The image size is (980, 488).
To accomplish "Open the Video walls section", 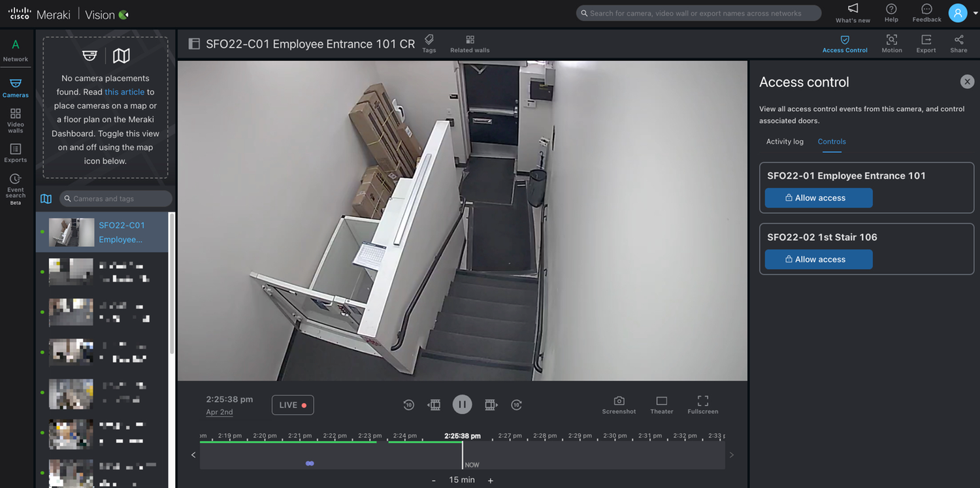I will coord(14,120).
